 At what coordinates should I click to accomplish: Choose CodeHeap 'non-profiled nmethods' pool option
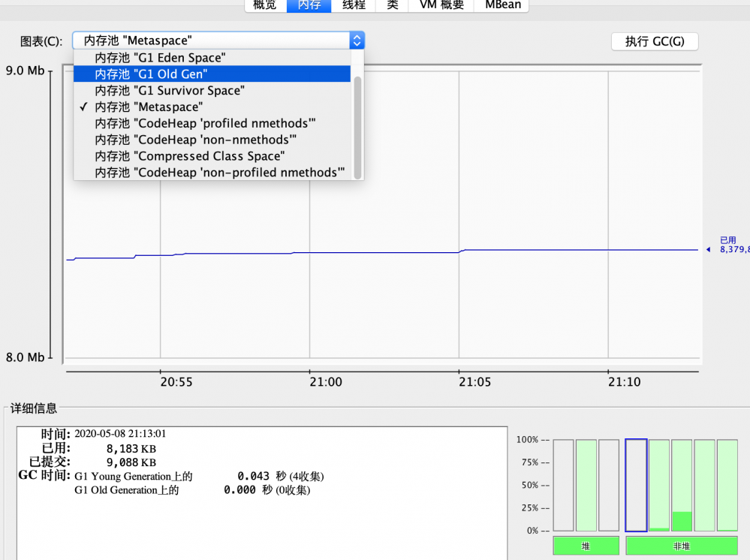[212, 172]
